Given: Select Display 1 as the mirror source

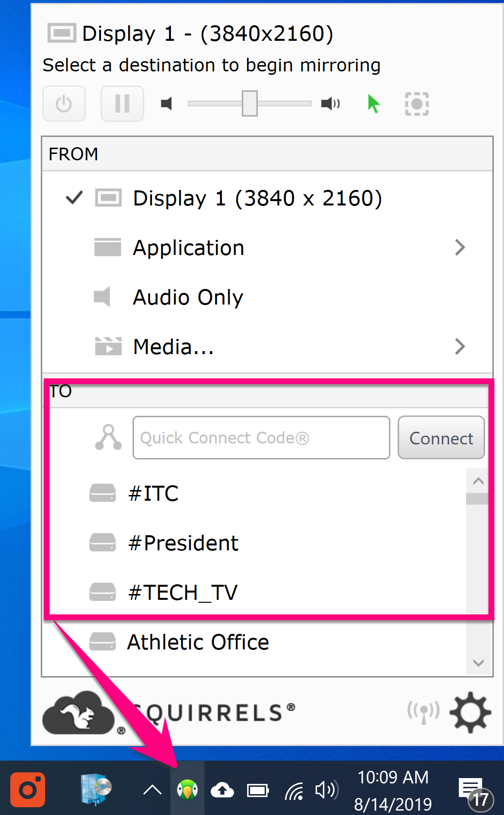Looking at the screenshot, I should [257, 198].
